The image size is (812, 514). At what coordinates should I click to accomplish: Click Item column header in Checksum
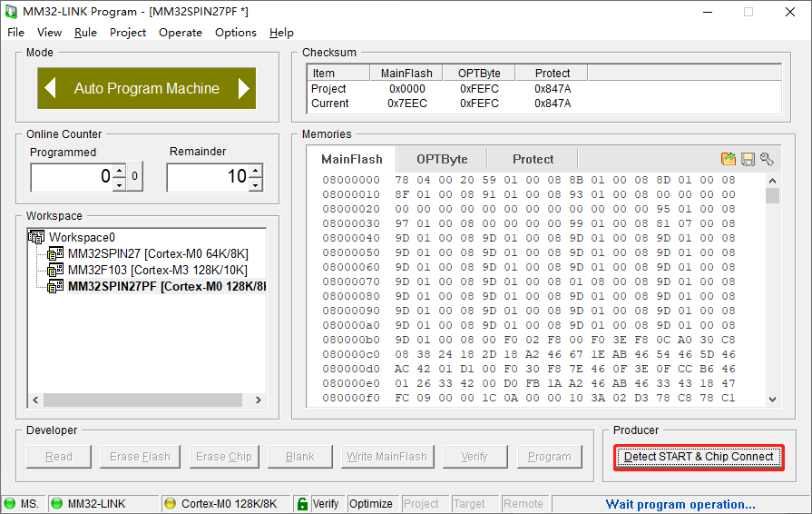tap(338, 73)
